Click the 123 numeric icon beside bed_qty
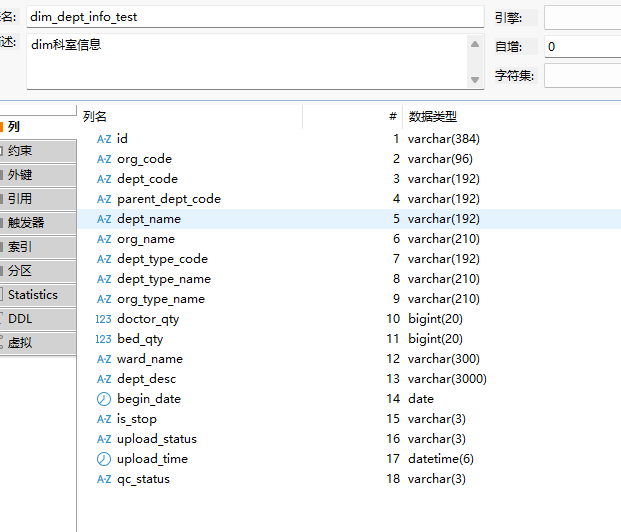Screen dimensions: 621x532 pos(104,339)
